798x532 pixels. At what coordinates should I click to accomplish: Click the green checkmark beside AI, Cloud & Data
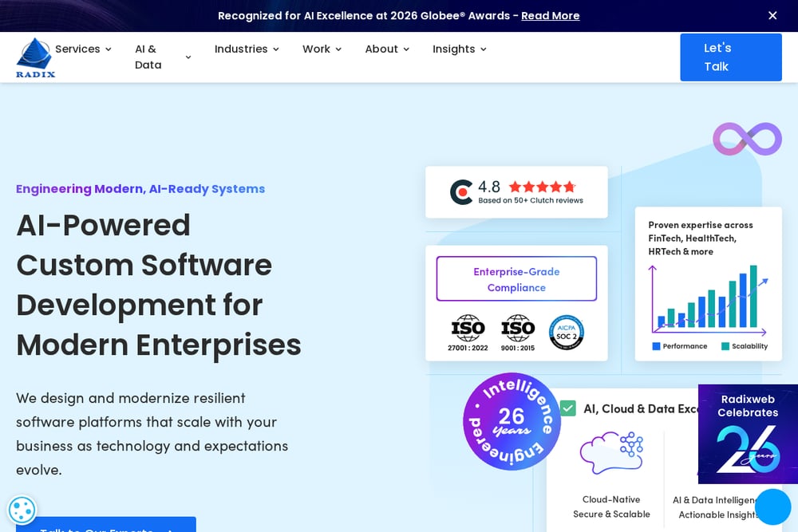[x=568, y=408]
